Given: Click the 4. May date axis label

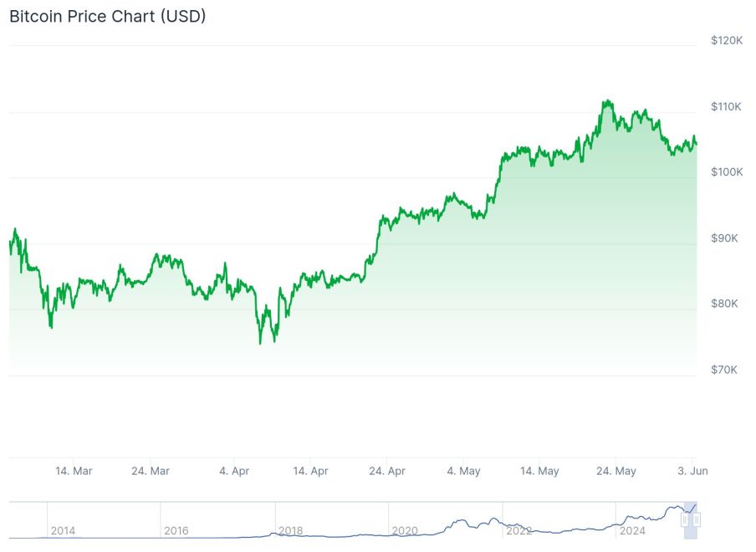Looking at the screenshot, I should click(x=463, y=471).
